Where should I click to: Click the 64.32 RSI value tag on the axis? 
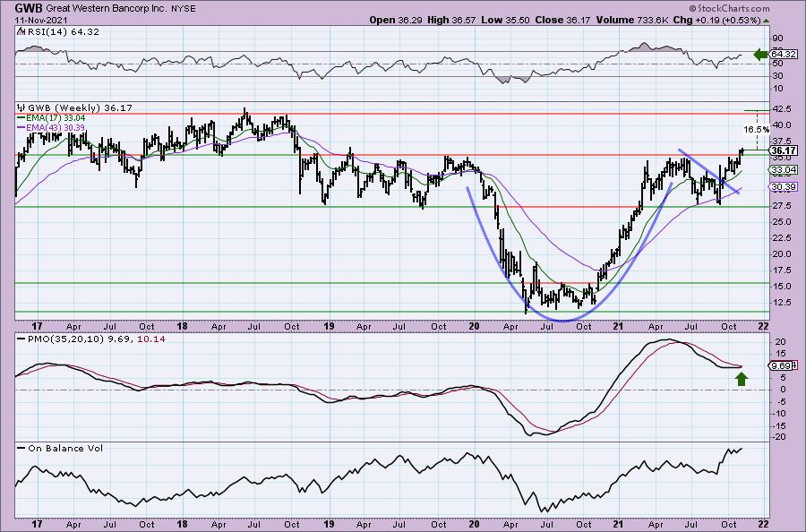pos(784,54)
